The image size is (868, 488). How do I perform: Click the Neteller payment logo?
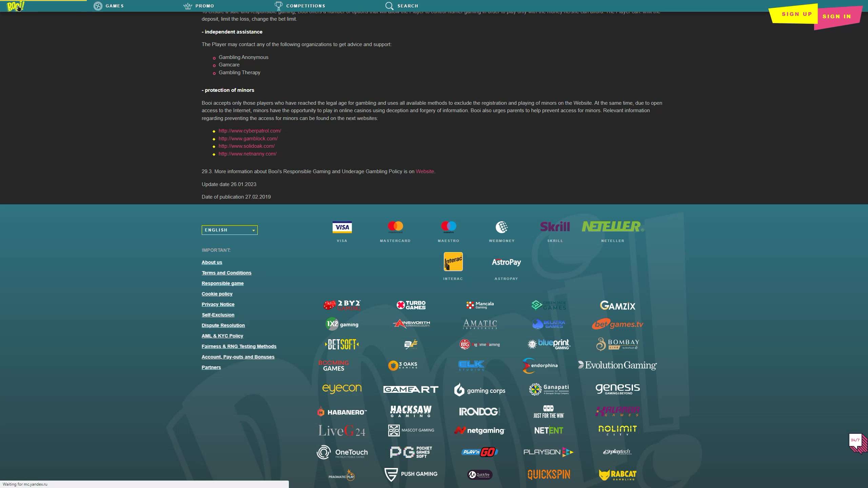[613, 226]
